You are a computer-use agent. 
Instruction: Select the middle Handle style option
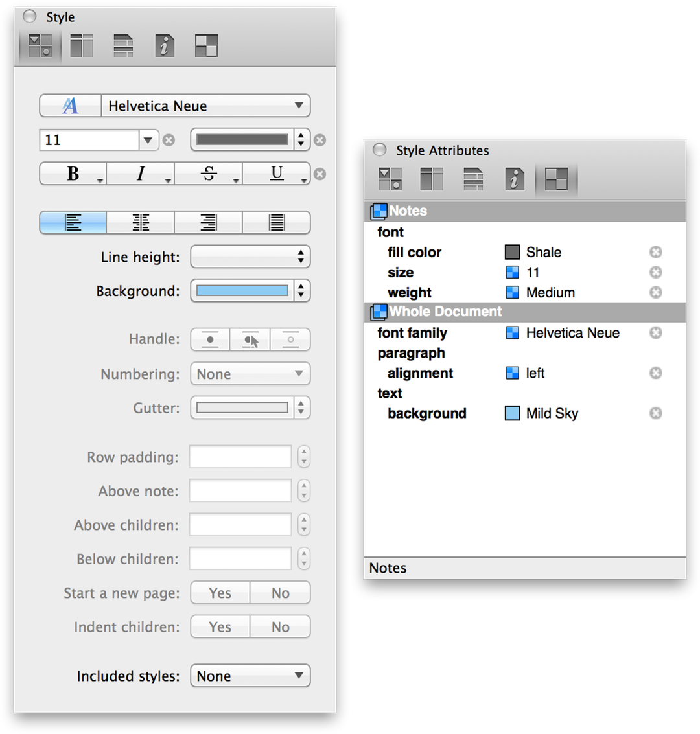[x=250, y=339]
